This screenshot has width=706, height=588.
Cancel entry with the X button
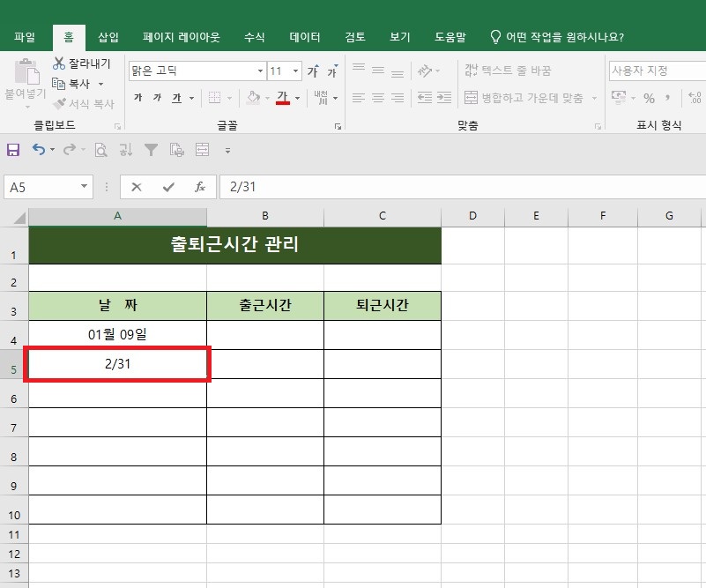(x=137, y=187)
